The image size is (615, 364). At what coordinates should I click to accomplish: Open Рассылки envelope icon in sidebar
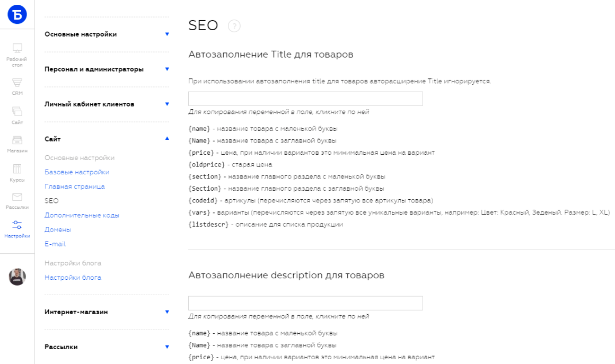(x=17, y=201)
